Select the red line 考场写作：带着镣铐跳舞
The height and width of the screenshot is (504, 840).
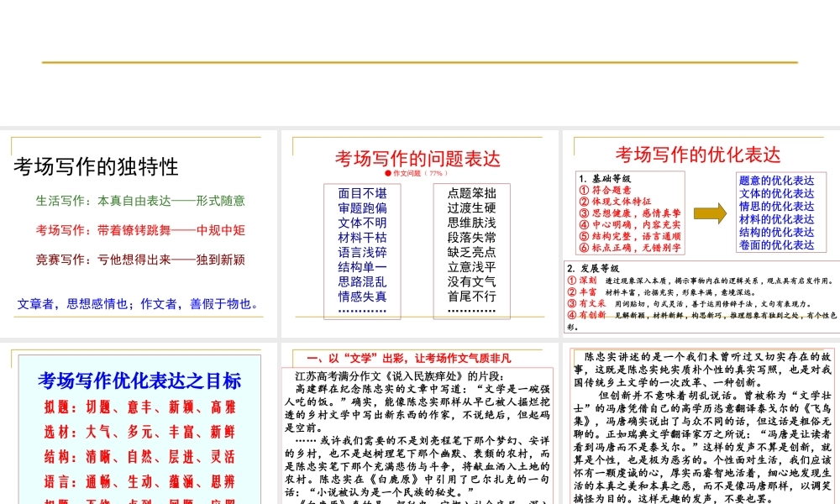140,230
